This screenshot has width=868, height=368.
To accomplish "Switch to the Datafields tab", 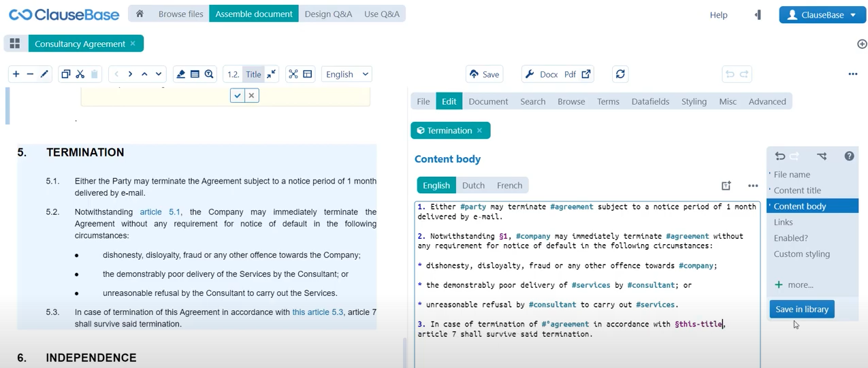I will point(650,101).
